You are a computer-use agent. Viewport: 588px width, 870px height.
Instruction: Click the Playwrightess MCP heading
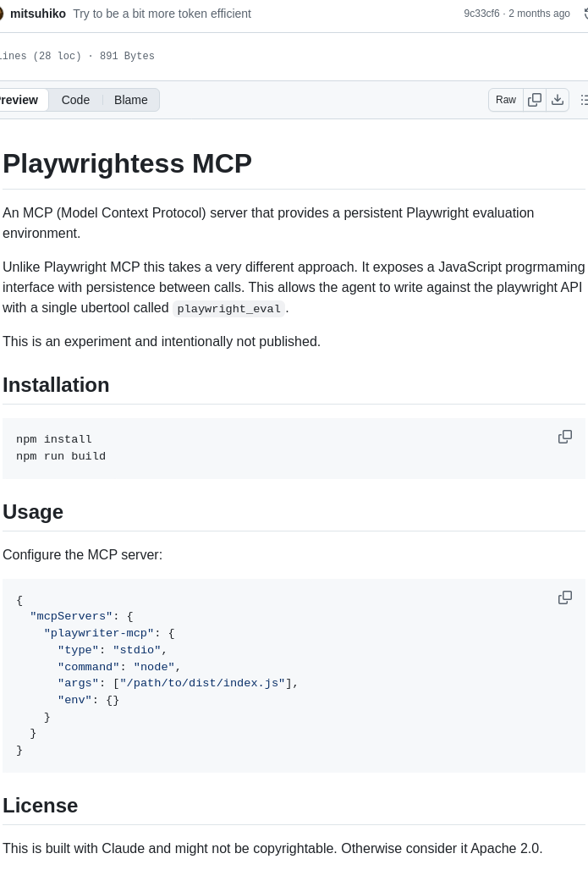pos(127,163)
